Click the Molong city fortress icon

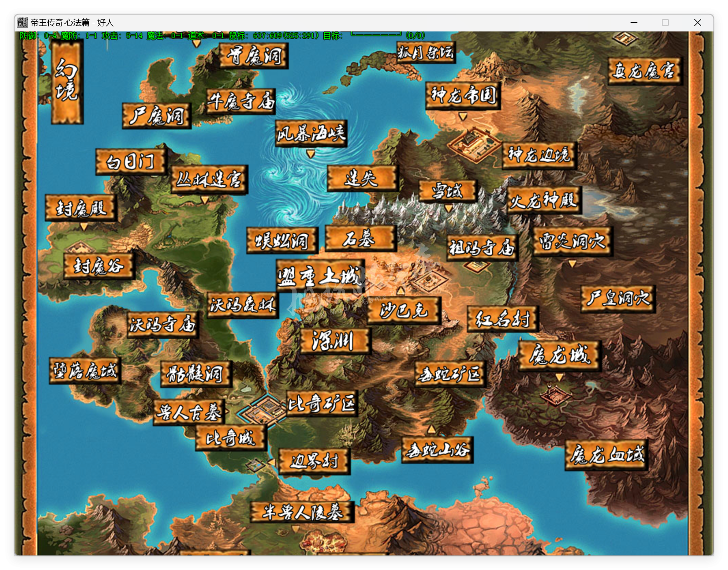point(555,394)
